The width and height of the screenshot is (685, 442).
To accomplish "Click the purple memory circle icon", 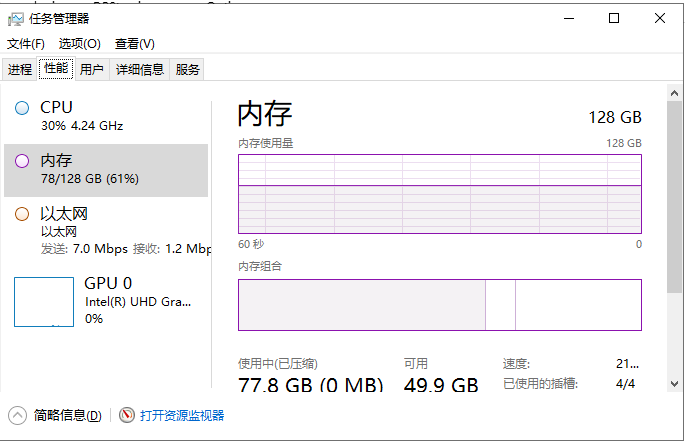I will (22, 161).
